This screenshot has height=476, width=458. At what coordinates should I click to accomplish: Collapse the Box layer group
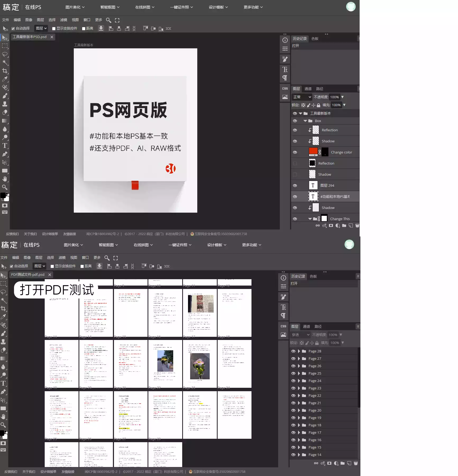point(305,121)
